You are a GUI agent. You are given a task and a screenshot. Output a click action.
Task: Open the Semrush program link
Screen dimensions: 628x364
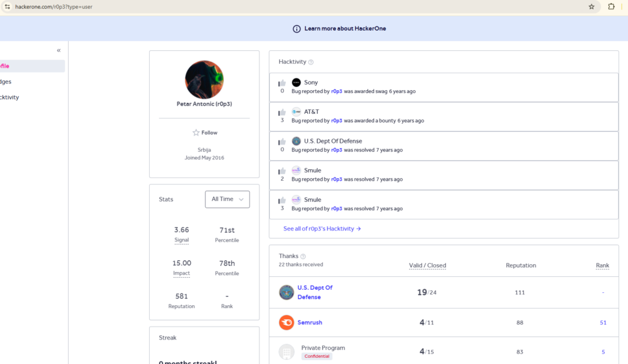[x=310, y=322]
